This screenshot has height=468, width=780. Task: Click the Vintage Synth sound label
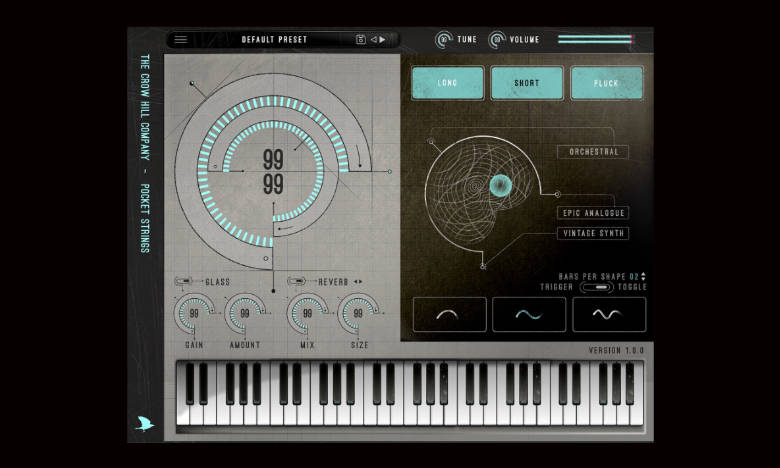pos(593,233)
